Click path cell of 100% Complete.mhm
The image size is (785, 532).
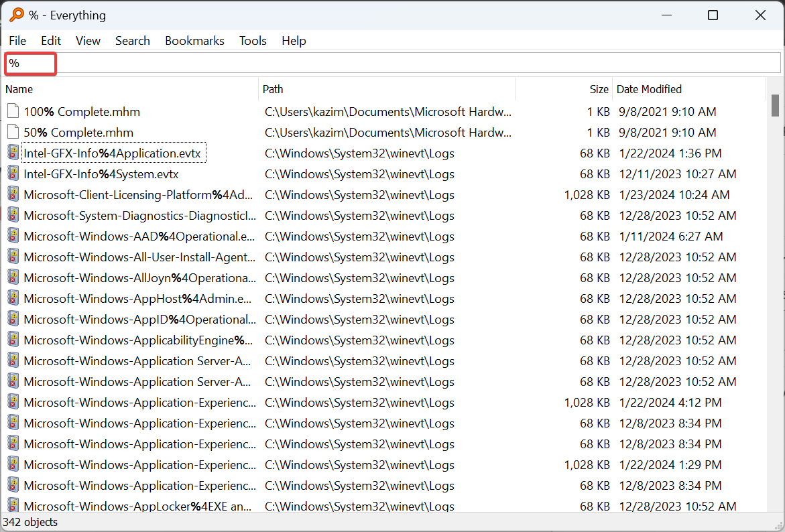[388, 112]
